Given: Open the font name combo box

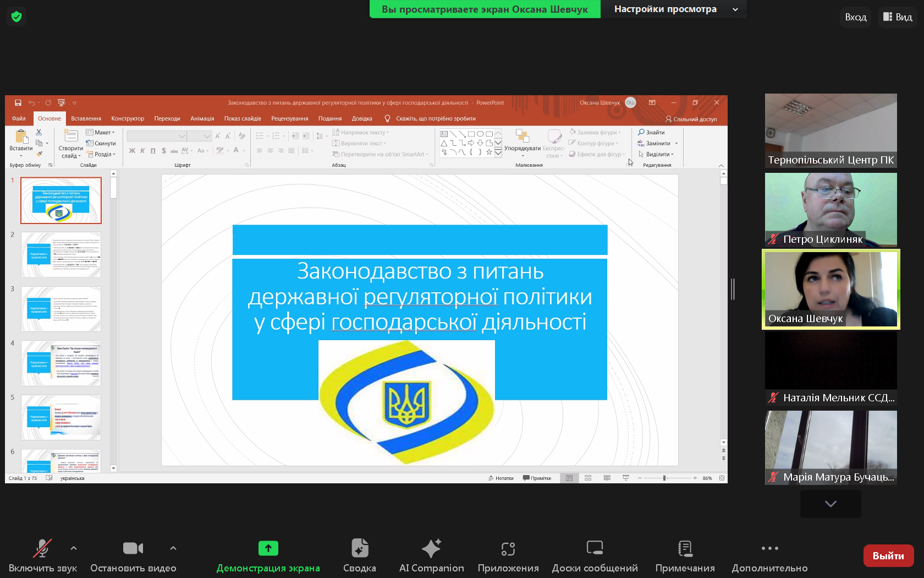Looking at the screenshot, I should (157, 136).
